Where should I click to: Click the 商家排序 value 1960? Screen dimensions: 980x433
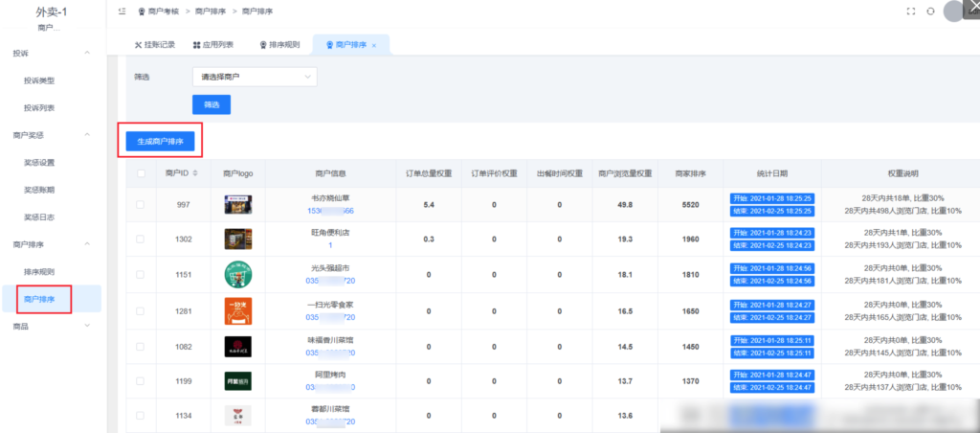pyautogui.click(x=691, y=239)
